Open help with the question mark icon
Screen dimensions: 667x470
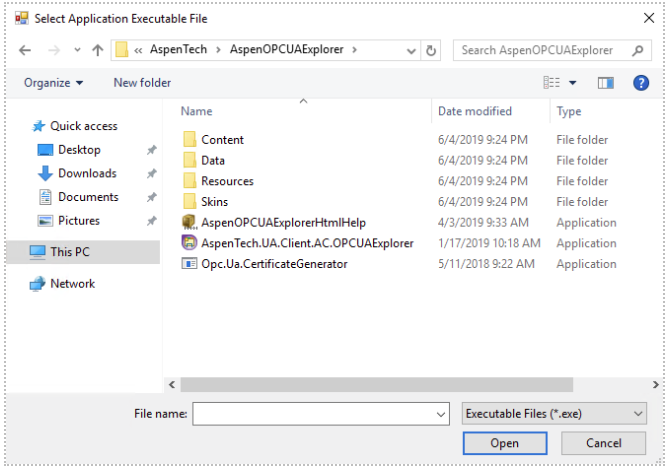click(x=641, y=83)
